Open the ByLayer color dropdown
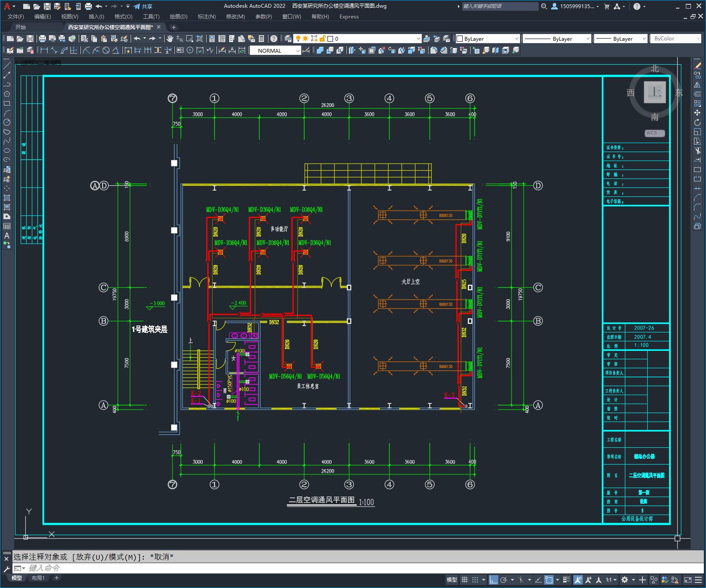The image size is (706, 588). 487,39
